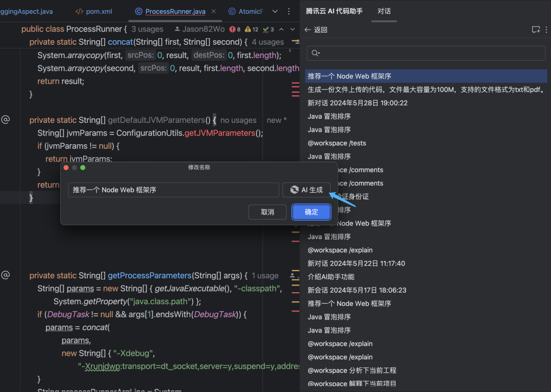Switch to 腾讯云 AI 代码助手 tab

[x=334, y=11]
